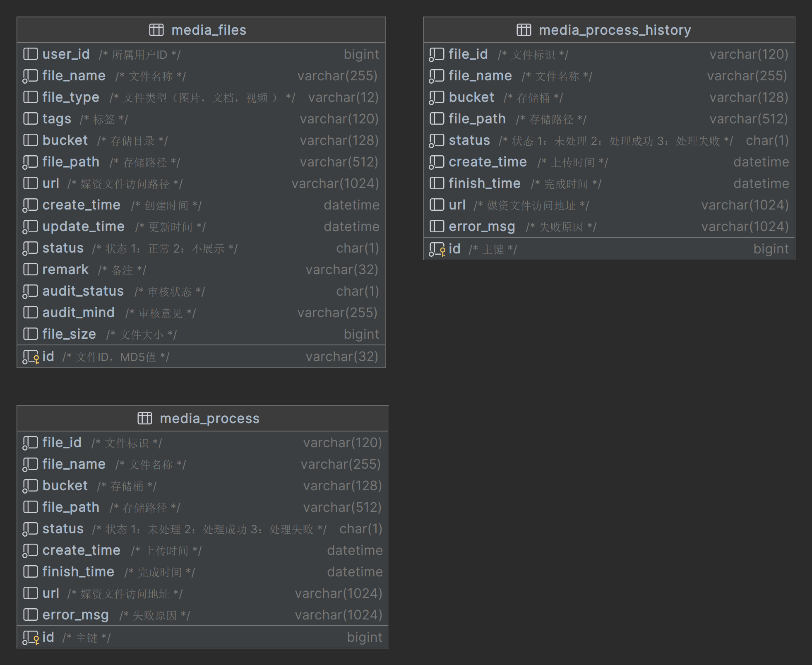Screen dimensions: 812x665
Task: Click the media_process table header icon
Action: 145,418
